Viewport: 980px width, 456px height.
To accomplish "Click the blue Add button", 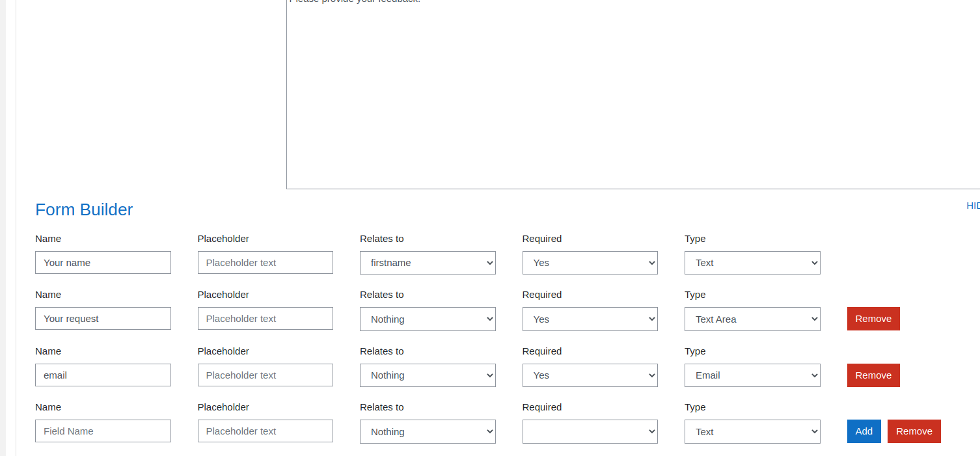I will (864, 431).
